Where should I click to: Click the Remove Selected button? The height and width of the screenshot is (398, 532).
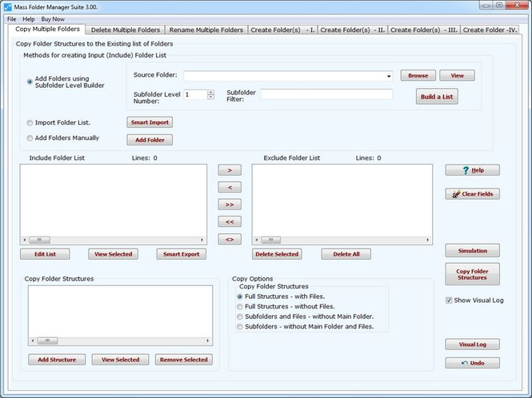[x=184, y=360]
